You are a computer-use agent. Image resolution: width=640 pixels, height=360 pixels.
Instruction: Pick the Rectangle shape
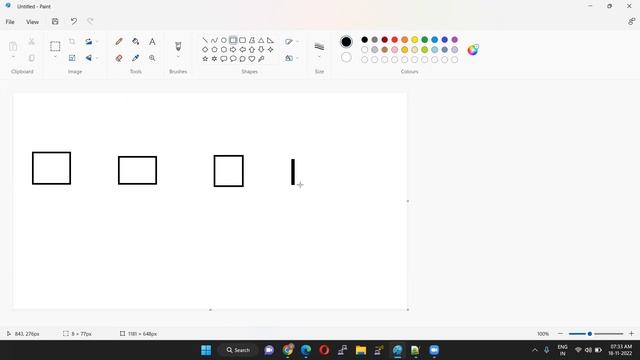pyautogui.click(x=233, y=40)
